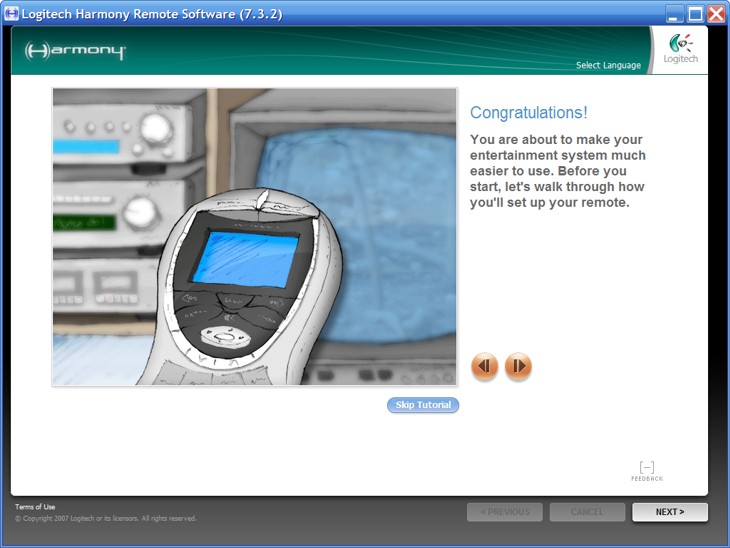Viewport: 730px width, 548px height.
Task: Click the Congratulations! heading text
Action: click(528, 112)
